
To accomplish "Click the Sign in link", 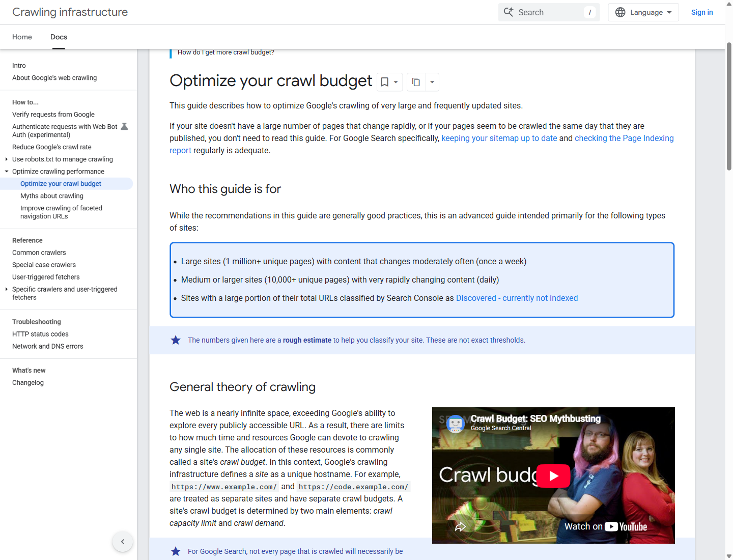I will tap(701, 12).
